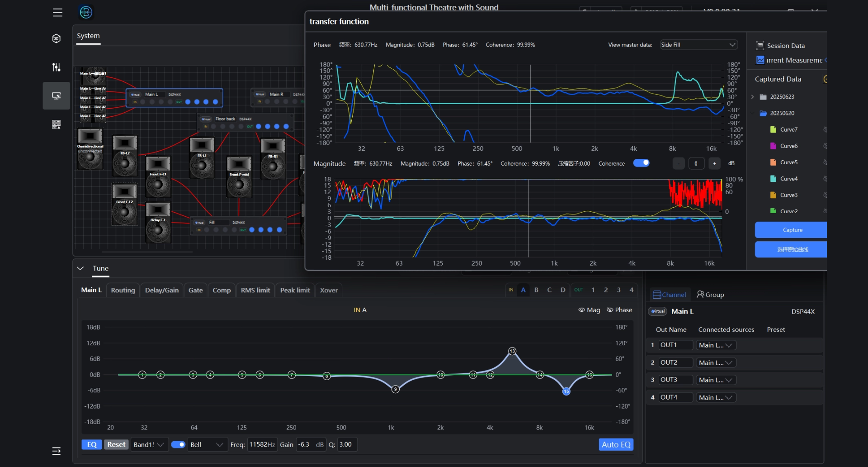Click the Capture button
Viewport: 868px width, 467px height.
coord(791,230)
